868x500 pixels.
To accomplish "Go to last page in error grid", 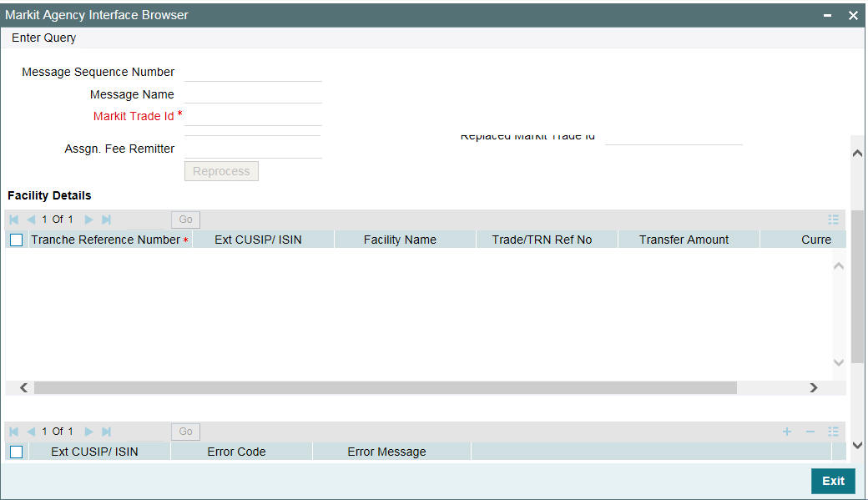I will click(106, 432).
